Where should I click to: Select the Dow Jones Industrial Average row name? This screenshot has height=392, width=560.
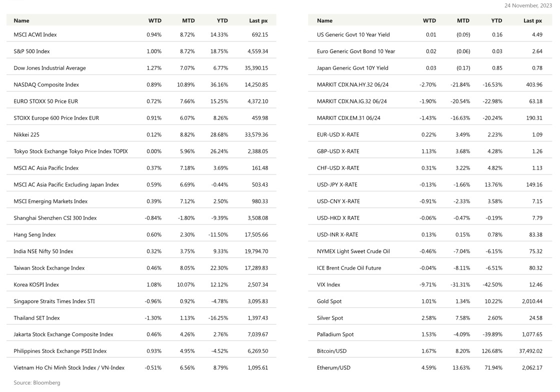point(49,68)
